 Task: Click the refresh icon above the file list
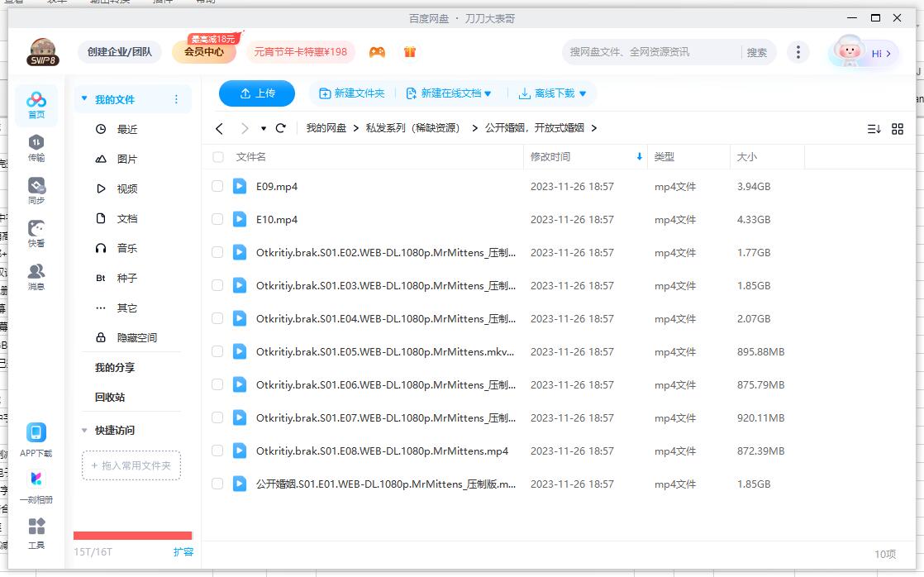(x=281, y=128)
